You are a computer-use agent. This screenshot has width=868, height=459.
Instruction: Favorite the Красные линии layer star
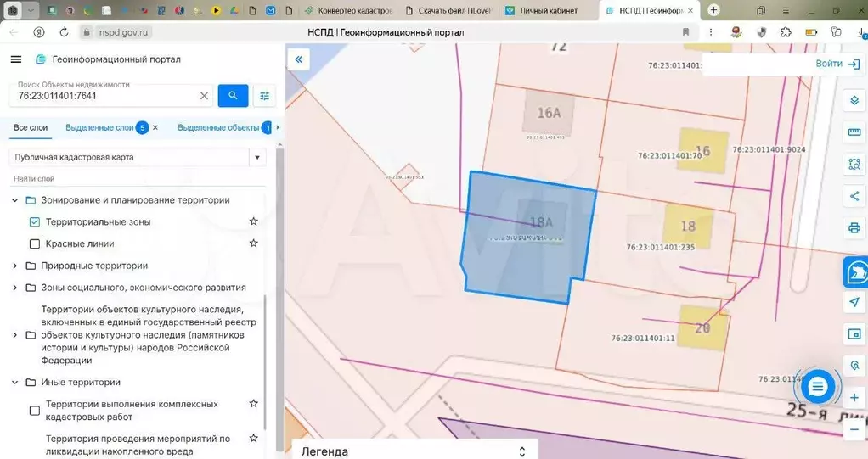(x=254, y=243)
